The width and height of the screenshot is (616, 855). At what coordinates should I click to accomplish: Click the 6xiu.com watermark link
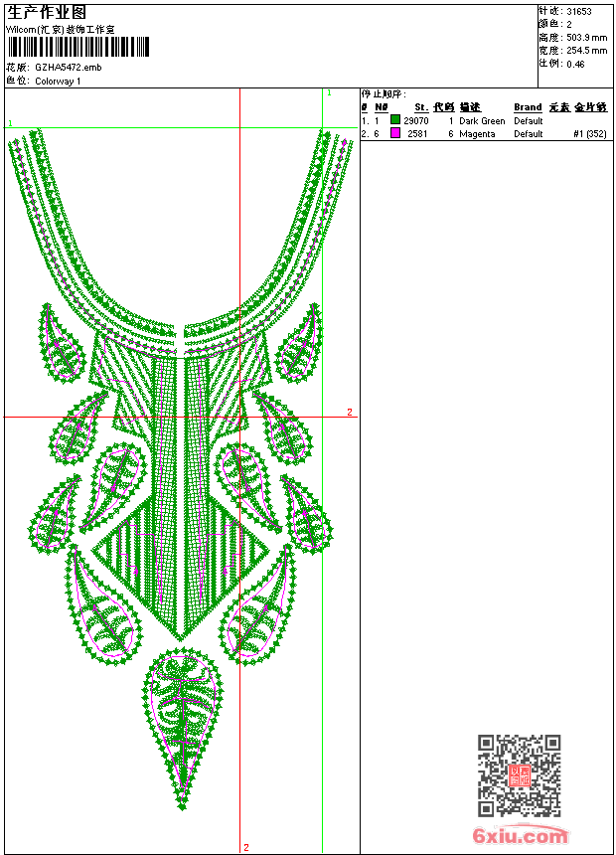point(521,836)
